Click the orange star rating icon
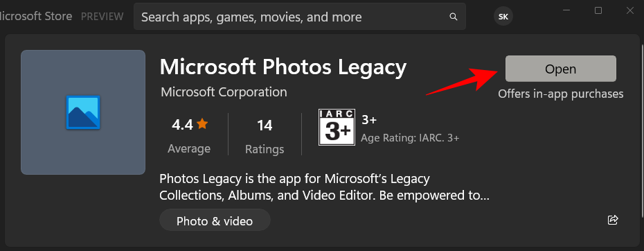644x251 pixels. pos(202,123)
